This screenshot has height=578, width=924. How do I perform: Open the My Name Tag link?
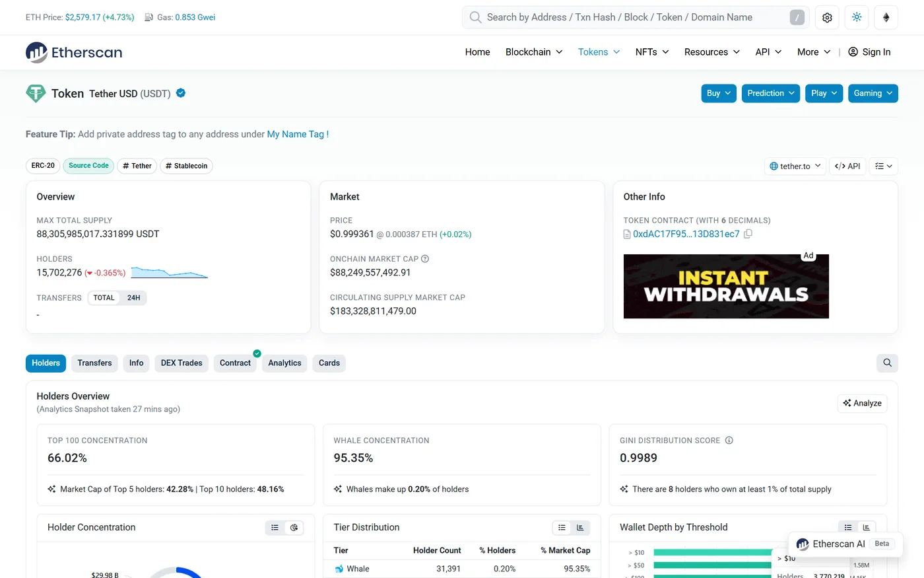click(x=298, y=134)
